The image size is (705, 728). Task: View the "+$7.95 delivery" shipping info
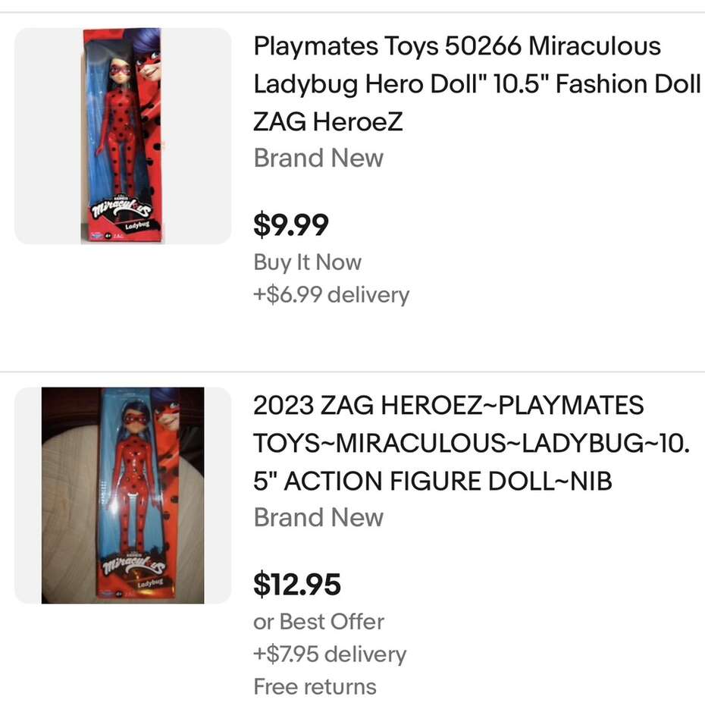[330, 654]
